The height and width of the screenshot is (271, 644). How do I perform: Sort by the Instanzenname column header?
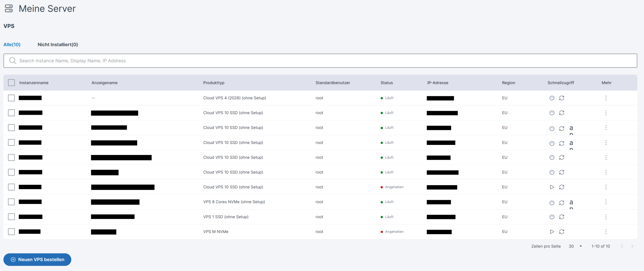click(x=34, y=83)
